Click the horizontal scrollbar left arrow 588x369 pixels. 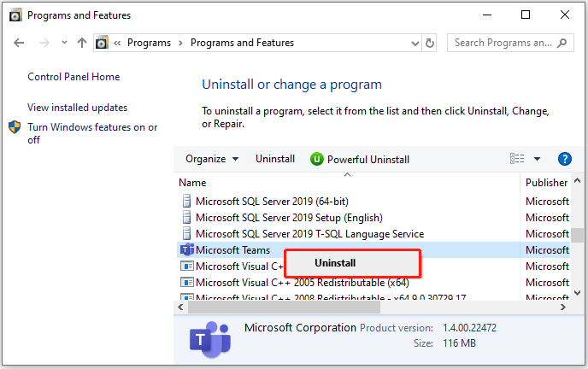[x=180, y=307]
